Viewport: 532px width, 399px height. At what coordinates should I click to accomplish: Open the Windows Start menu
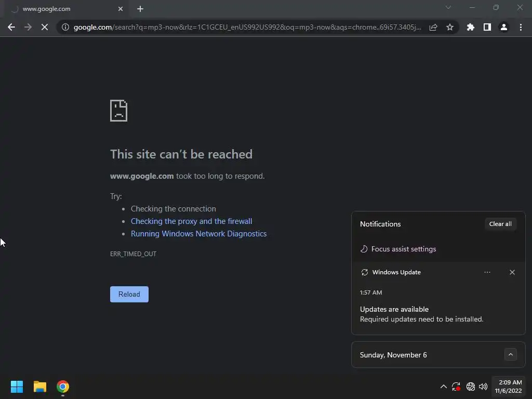point(17,387)
